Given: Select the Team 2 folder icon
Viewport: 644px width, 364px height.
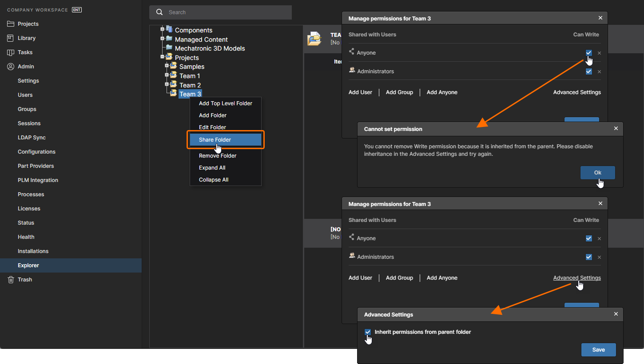Looking at the screenshot, I should [x=174, y=84].
